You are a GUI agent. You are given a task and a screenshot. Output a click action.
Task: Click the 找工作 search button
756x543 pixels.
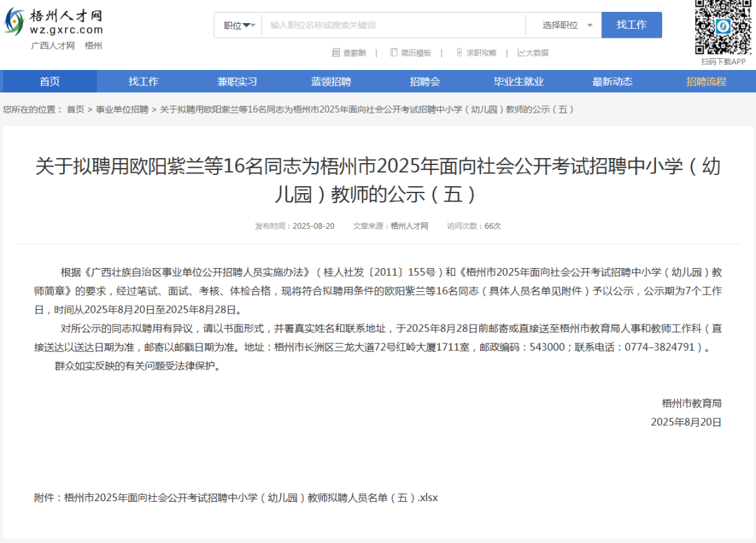pos(631,24)
